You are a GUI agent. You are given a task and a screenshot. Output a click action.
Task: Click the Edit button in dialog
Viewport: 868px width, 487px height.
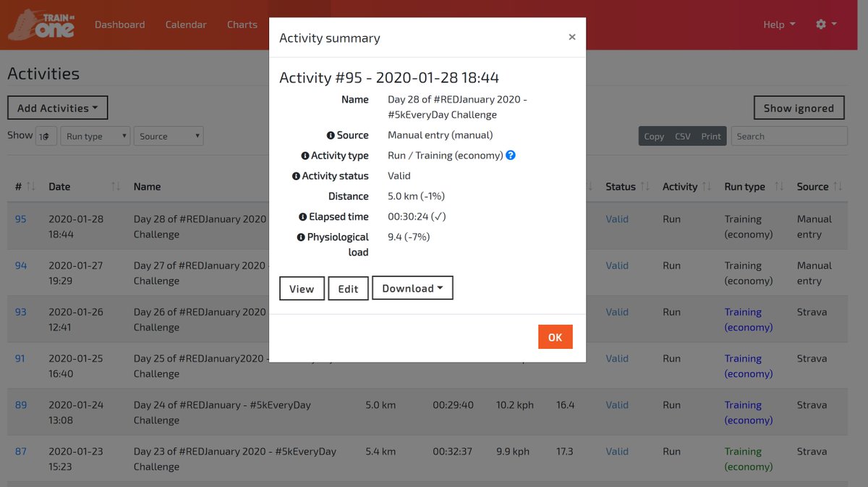tap(348, 288)
